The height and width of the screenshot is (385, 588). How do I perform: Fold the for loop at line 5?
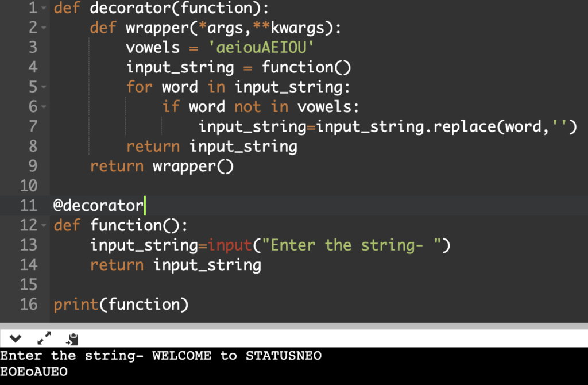coord(45,87)
